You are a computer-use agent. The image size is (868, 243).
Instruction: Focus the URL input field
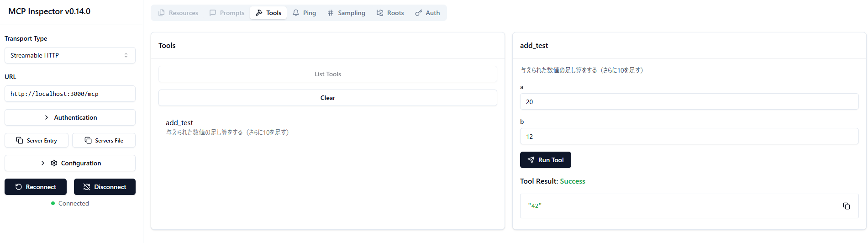[x=70, y=94]
